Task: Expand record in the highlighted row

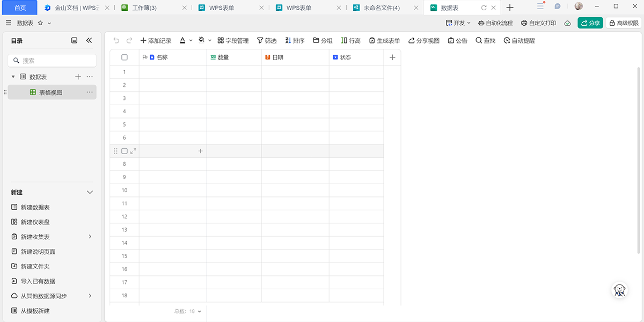Action: 133,151
